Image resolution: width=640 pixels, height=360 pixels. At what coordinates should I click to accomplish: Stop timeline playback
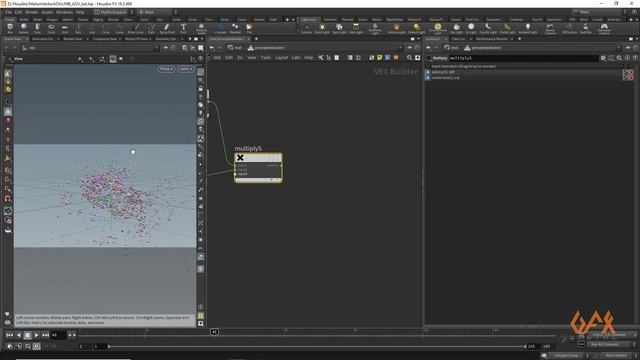coord(27,335)
